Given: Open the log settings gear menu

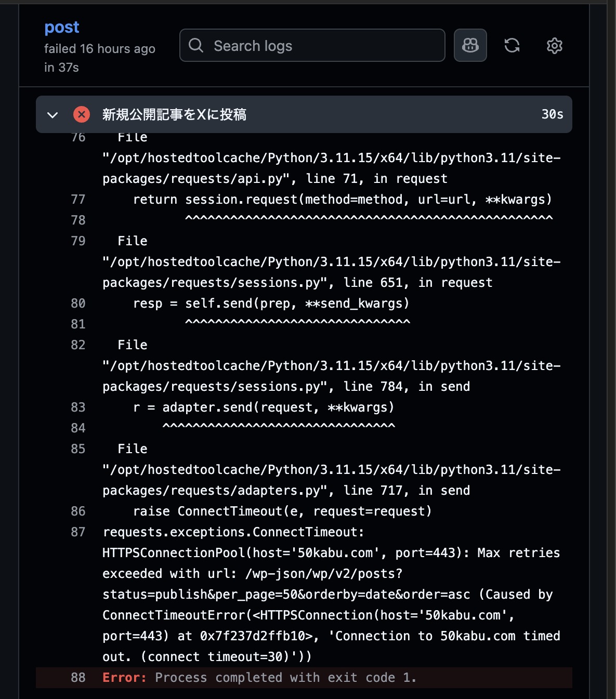Looking at the screenshot, I should [555, 46].
